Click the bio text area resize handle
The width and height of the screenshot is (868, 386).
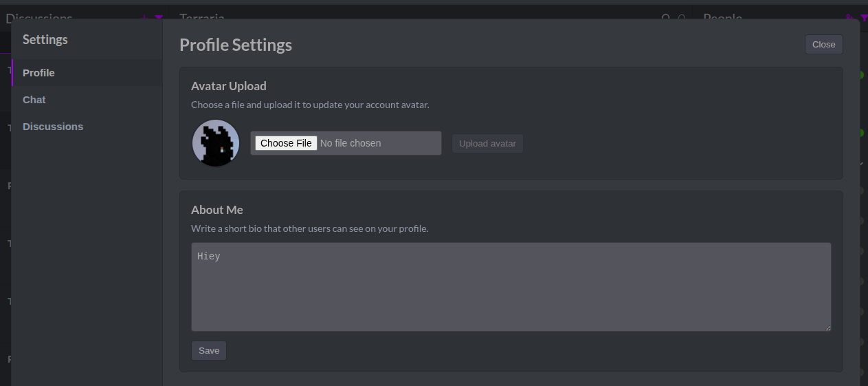pos(827,328)
